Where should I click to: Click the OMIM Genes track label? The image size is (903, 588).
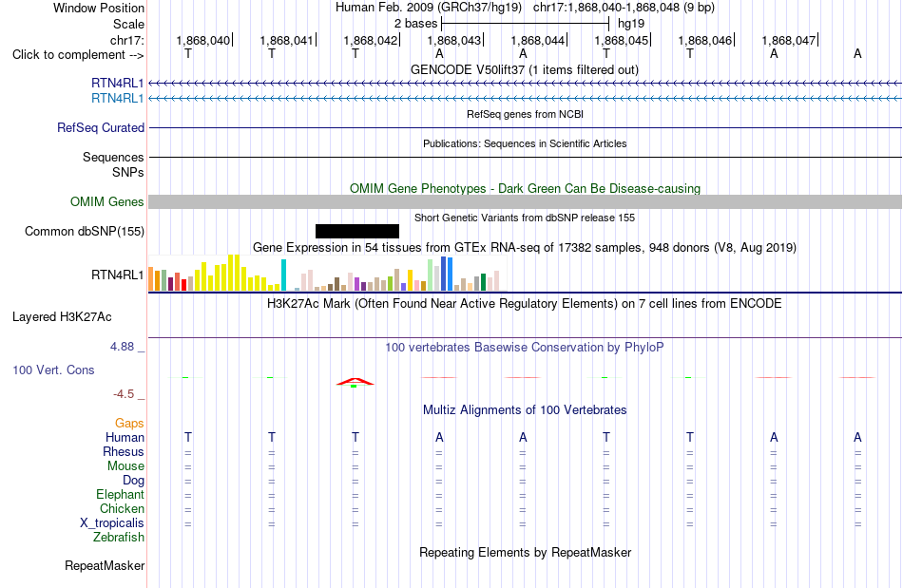coord(107,202)
